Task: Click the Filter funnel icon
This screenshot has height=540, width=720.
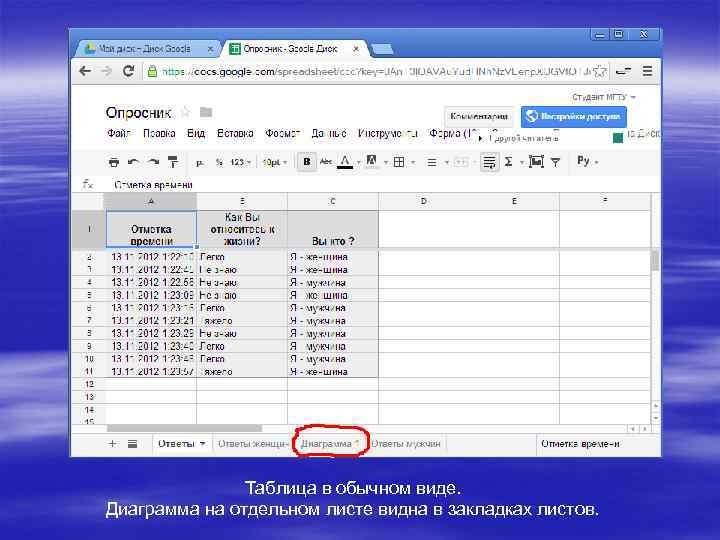Action: [x=555, y=162]
